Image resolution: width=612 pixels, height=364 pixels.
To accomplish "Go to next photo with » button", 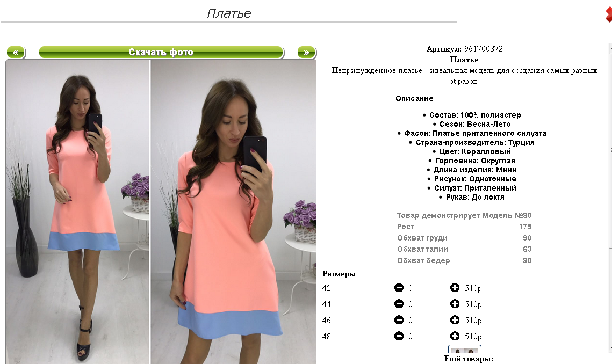I will coord(306,52).
